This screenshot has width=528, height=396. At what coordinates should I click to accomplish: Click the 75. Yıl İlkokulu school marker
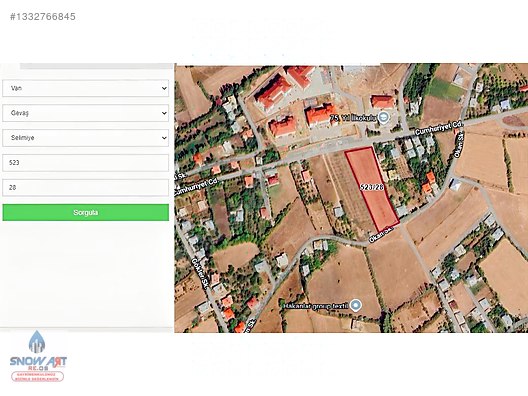coord(383,118)
